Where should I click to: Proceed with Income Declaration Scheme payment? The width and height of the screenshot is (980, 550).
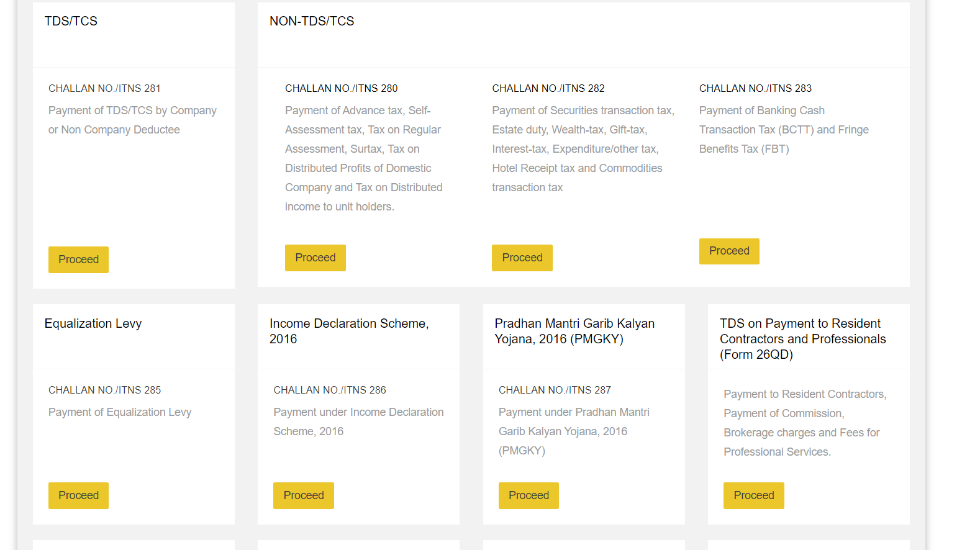(x=303, y=495)
